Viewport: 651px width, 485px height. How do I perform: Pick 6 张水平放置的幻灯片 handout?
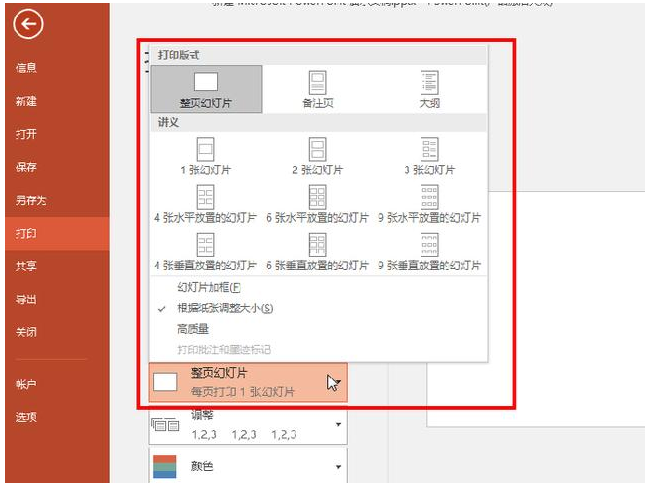click(x=318, y=204)
